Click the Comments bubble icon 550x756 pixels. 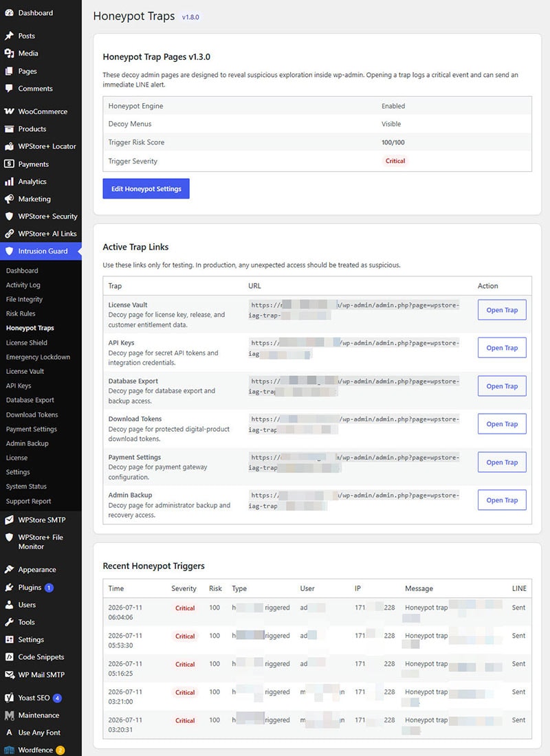(9, 88)
